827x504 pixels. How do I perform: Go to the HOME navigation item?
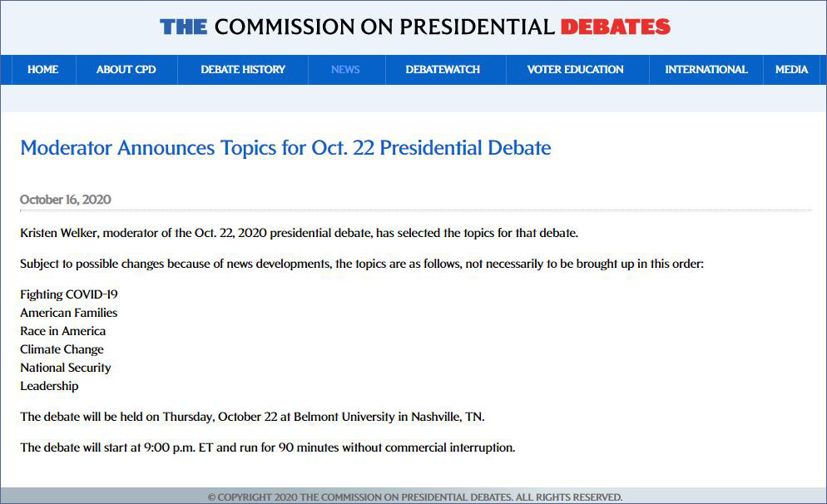[42, 70]
